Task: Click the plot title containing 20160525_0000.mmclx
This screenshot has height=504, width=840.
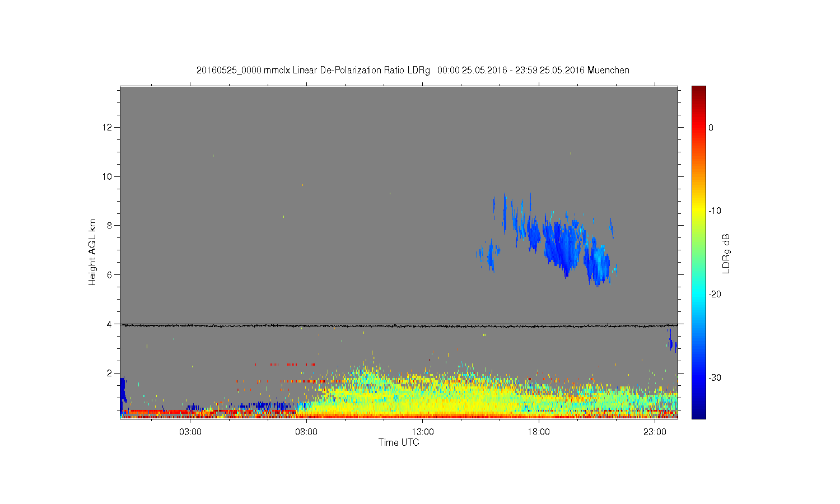Action: (x=413, y=71)
